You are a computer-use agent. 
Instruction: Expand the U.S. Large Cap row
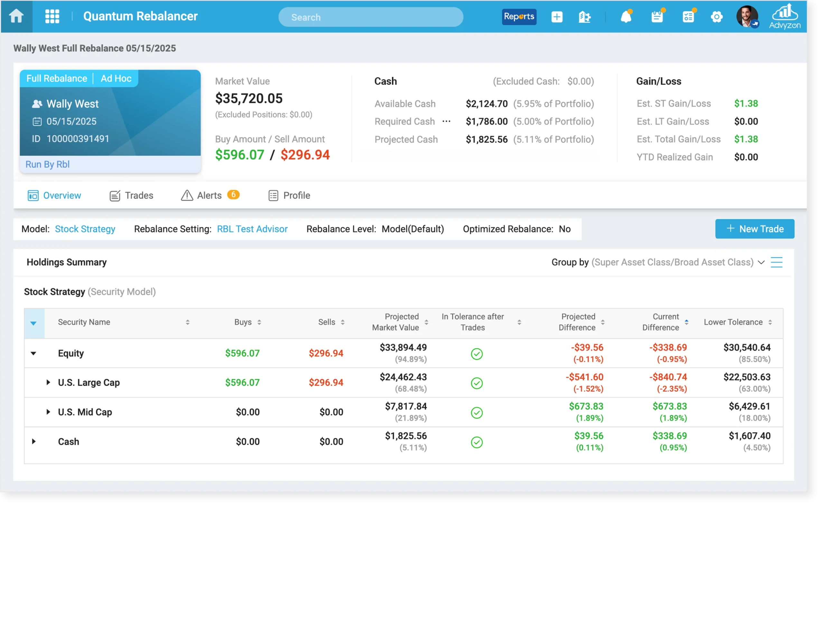point(48,383)
